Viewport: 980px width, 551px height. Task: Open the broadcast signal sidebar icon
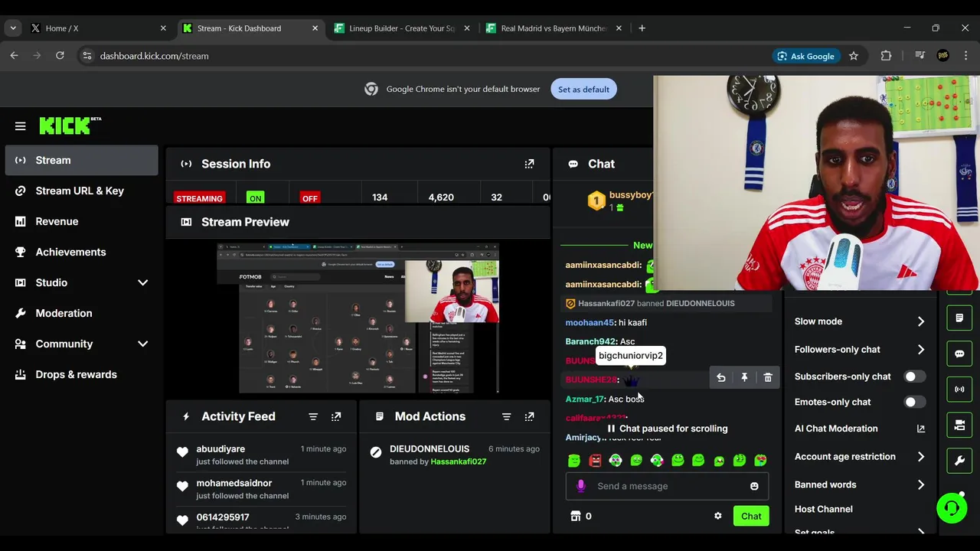pyautogui.click(x=959, y=390)
